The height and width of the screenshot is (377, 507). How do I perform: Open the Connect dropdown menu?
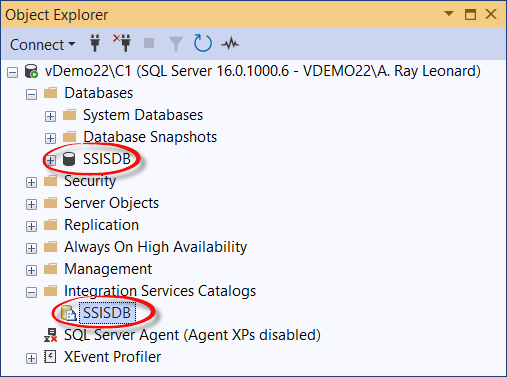(x=42, y=45)
